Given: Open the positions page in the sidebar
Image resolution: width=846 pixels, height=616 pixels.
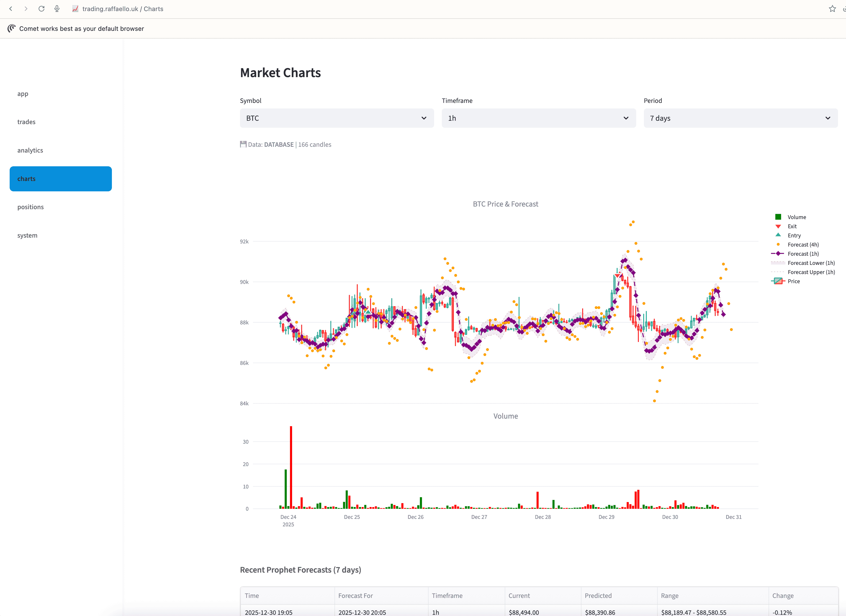Looking at the screenshot, I should [61, 207].
